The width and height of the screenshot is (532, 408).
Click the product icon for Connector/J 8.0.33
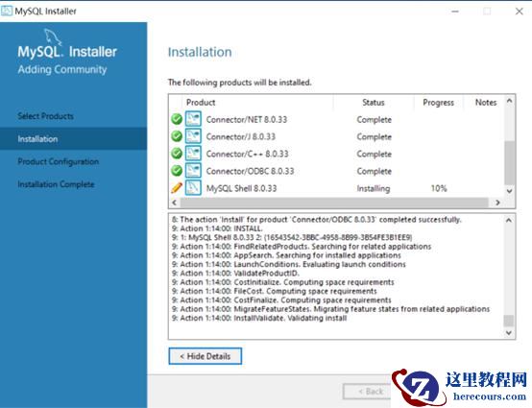193,136
